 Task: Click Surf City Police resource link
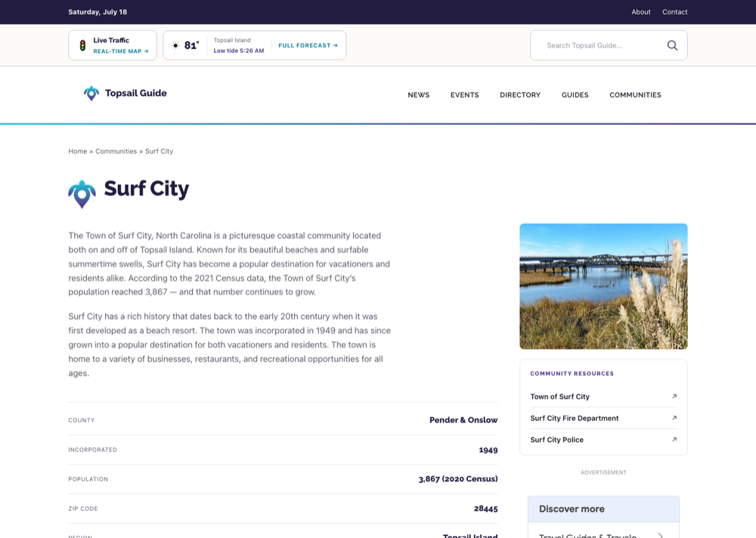[x=557, y=440]
